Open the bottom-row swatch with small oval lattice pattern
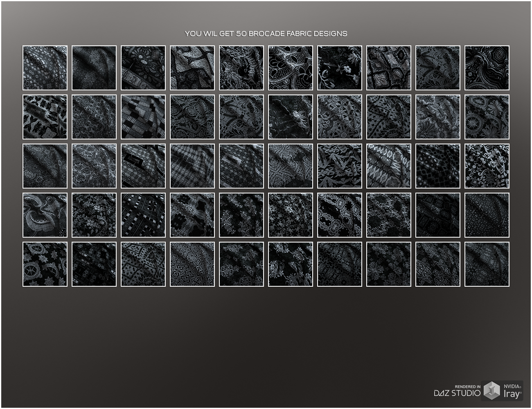 [x=192, y=264]
